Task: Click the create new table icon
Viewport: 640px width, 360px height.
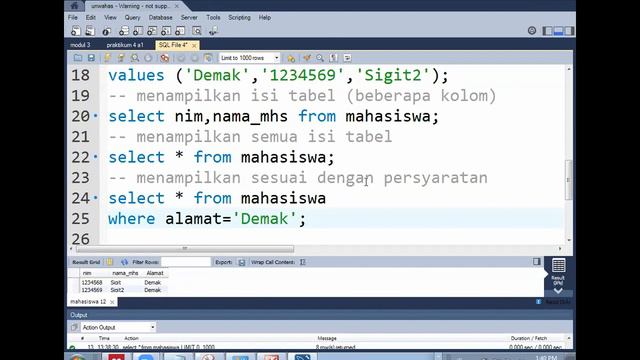Action: click(x=138, y=31)
